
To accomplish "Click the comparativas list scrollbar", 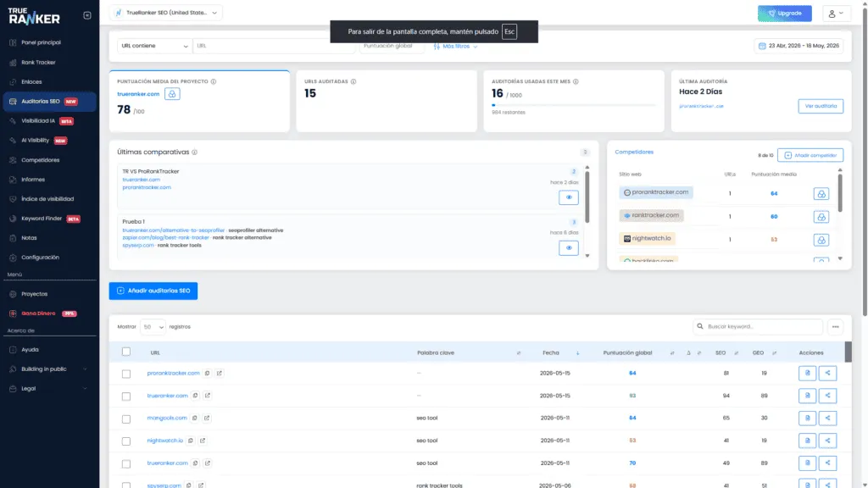I will tap(587, 197).
